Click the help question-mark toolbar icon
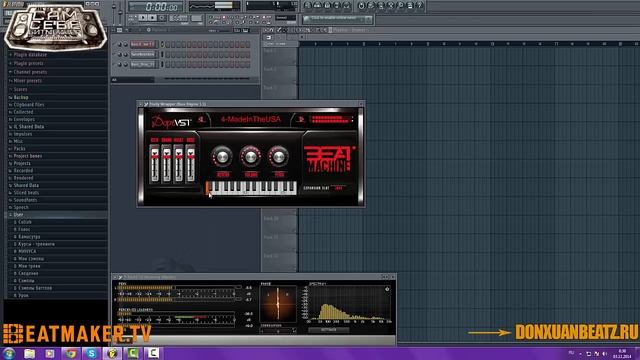 (420, 5)
